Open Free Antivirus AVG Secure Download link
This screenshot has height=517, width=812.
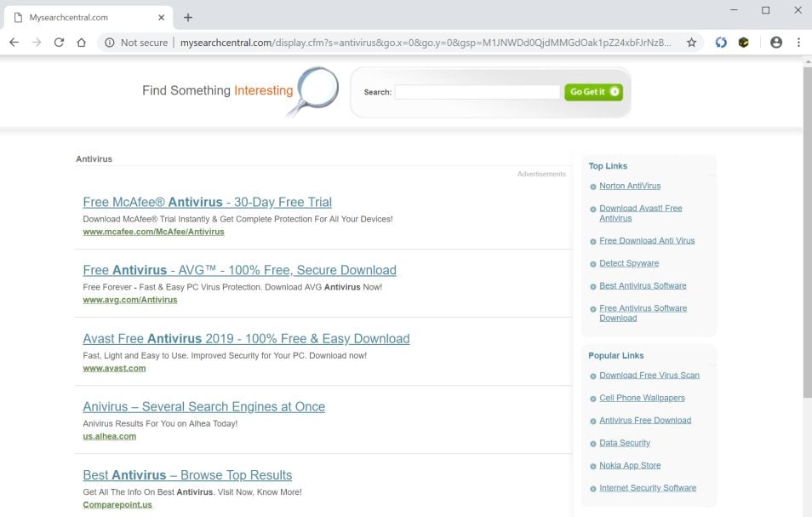(x=239, y=270)
